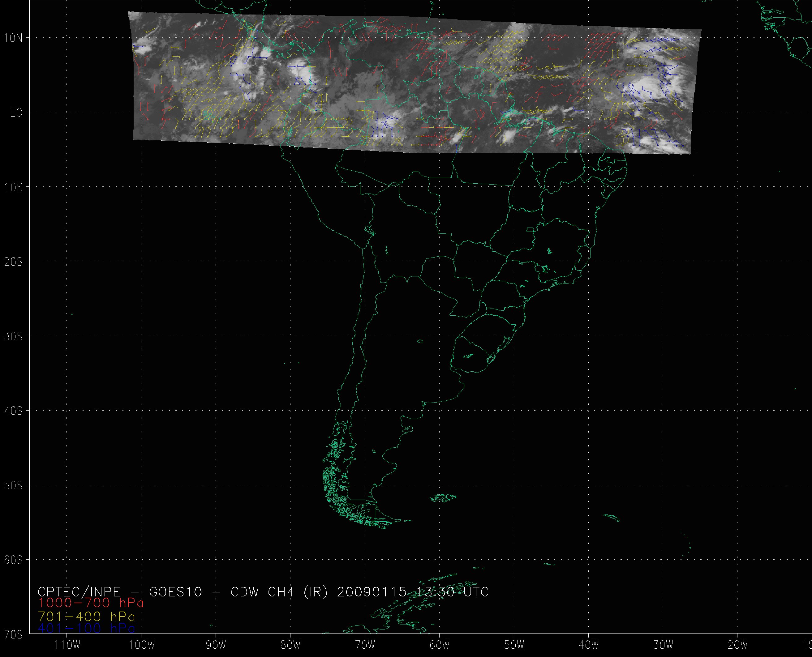Image resolution: width=812 pixels, height=657 pixels.
Task: Click the 70W longitude axis label
Action: click(365, 645)
